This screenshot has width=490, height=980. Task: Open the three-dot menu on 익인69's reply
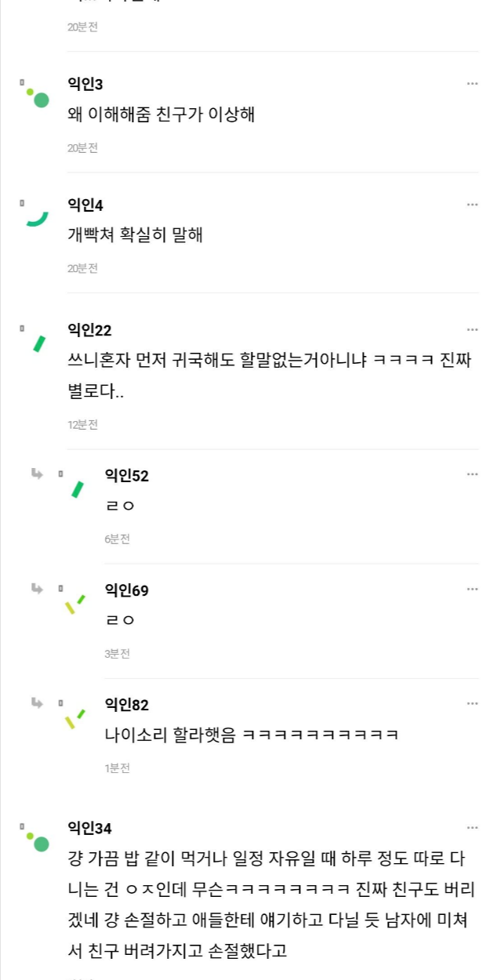(472, 589)
